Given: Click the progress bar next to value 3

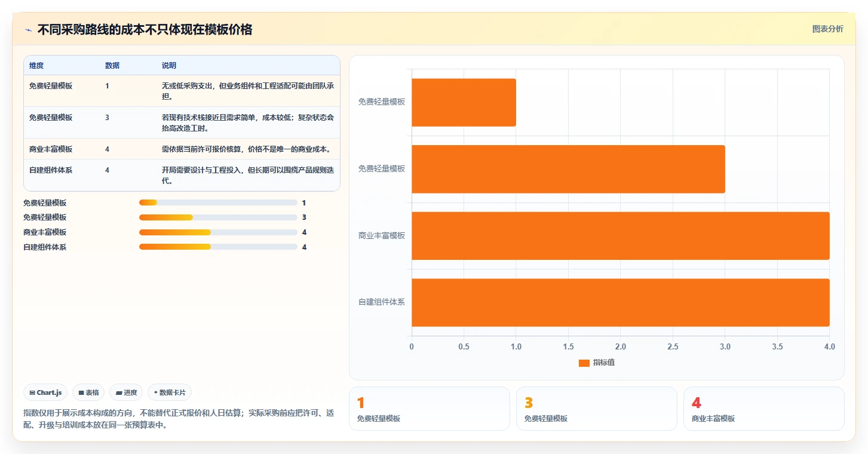Looking at the screenshot, I should pos(218,217).
